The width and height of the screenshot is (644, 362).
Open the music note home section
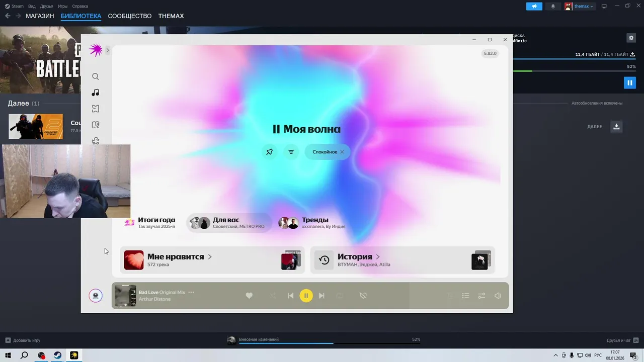pos(96,93)
